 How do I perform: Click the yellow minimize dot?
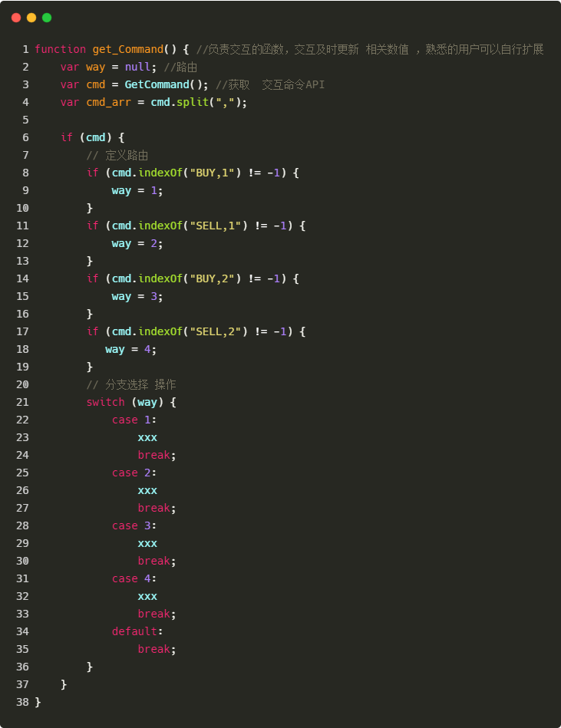click(31, 18)
